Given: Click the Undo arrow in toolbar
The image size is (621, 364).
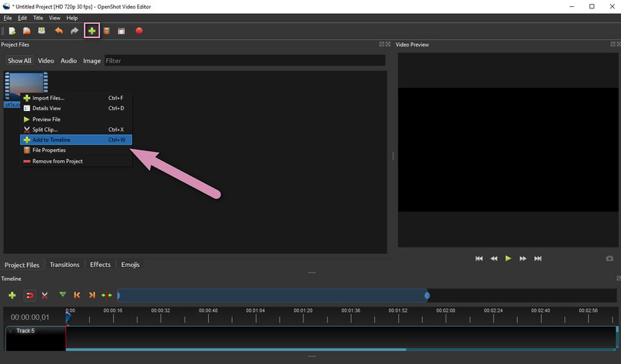Looking at the screenshot, I should (59, 31).
